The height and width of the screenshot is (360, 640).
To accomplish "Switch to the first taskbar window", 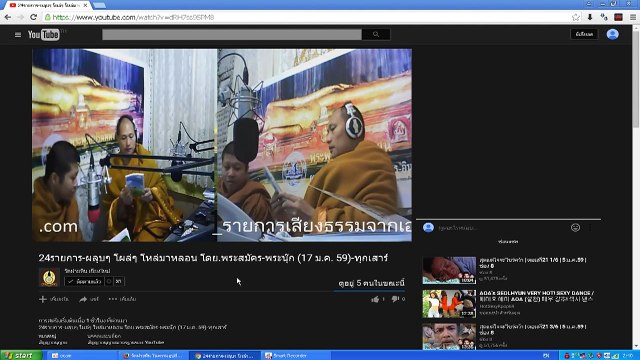I will pyautogui.click(x=82, y=356).
